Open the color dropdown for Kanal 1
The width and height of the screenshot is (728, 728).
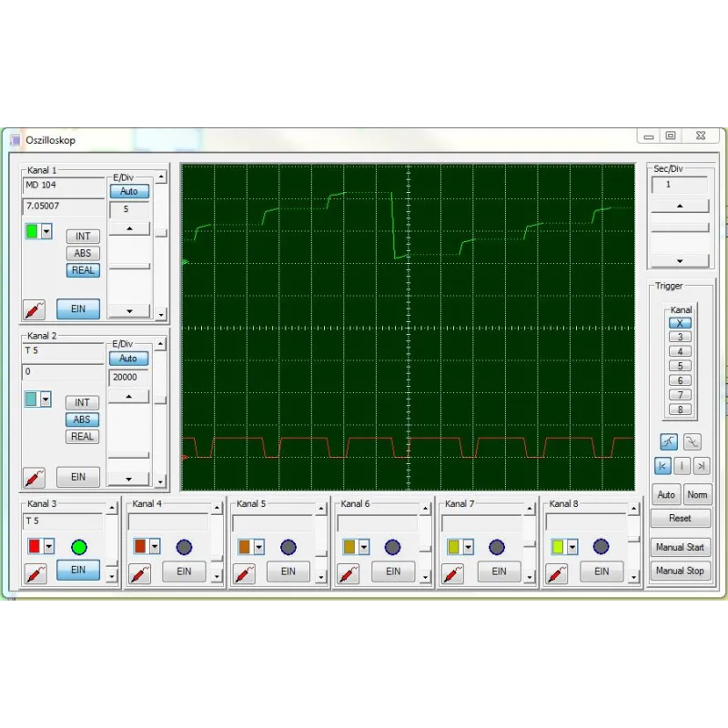click(47, 232)
